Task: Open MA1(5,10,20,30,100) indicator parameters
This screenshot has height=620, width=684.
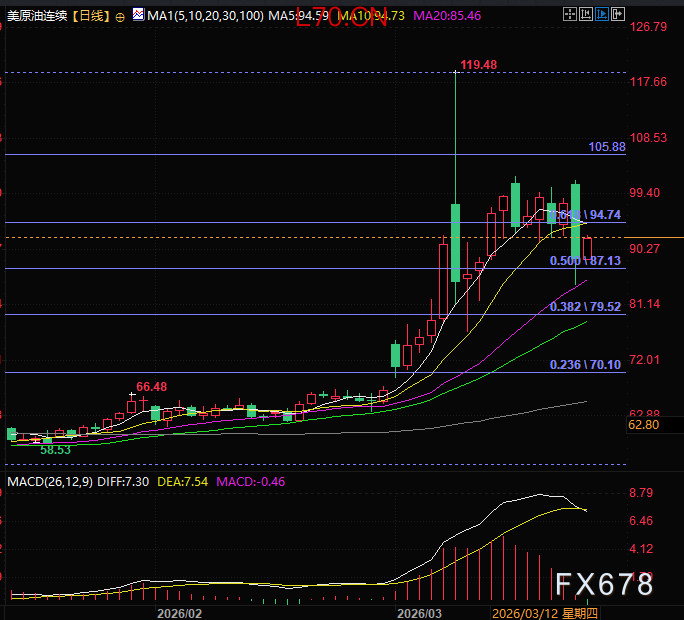Action: pyautogui.click(x=205, y=16)
